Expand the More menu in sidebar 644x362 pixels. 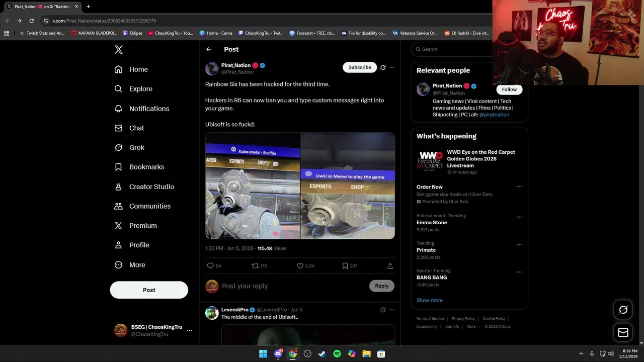(130, 265)
